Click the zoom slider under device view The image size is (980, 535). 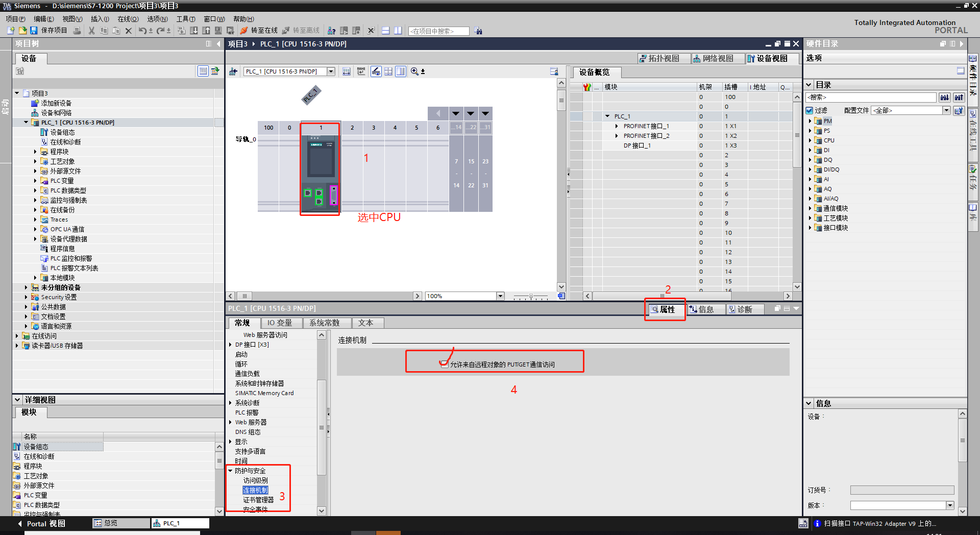(531, 297)
